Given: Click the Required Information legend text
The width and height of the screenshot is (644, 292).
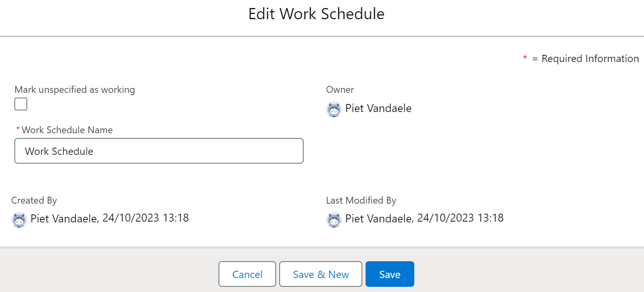Looking at the screenshot, I should click(x=590, y=59).
